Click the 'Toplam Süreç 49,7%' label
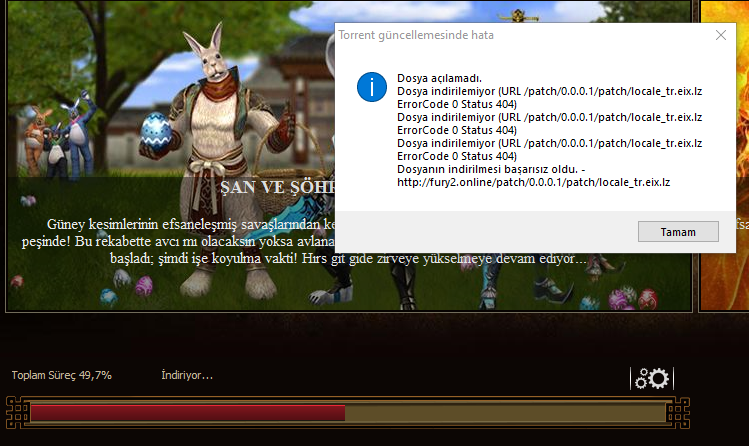 62,375
